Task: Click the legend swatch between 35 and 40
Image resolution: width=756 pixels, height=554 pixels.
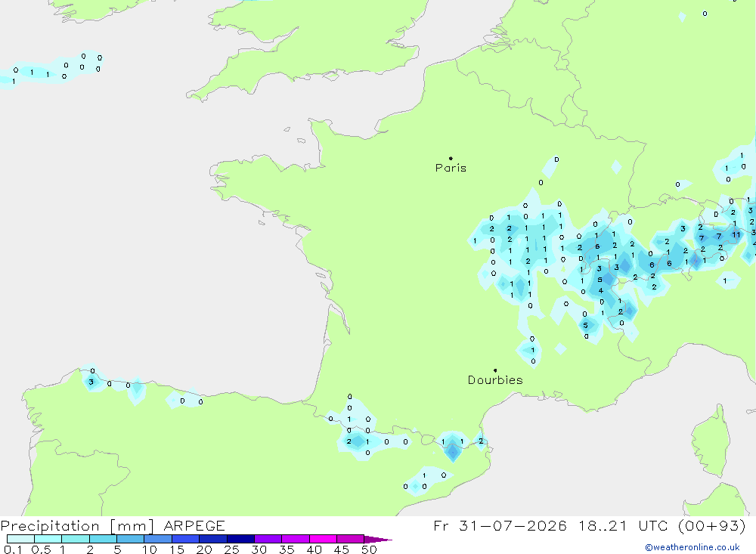Action: click(x=296, y=539)
